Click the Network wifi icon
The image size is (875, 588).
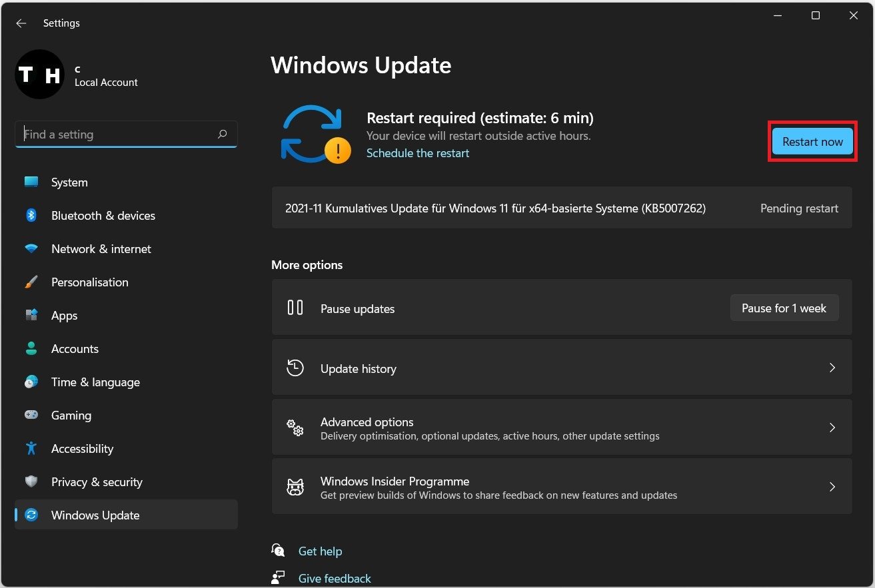[31, 248]
